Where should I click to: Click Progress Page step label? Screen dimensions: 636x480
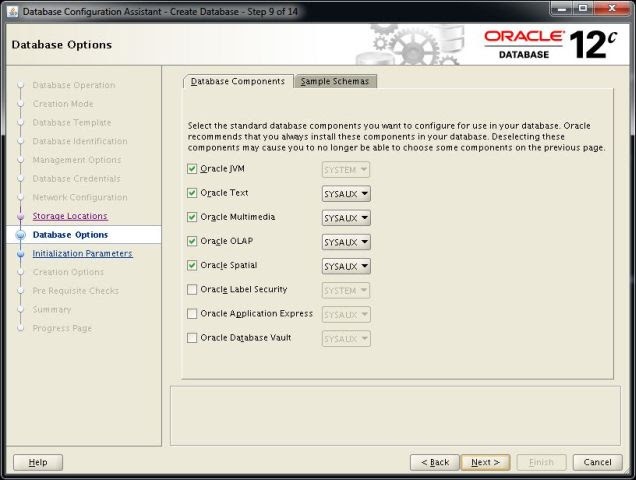[x=62, y=328]
